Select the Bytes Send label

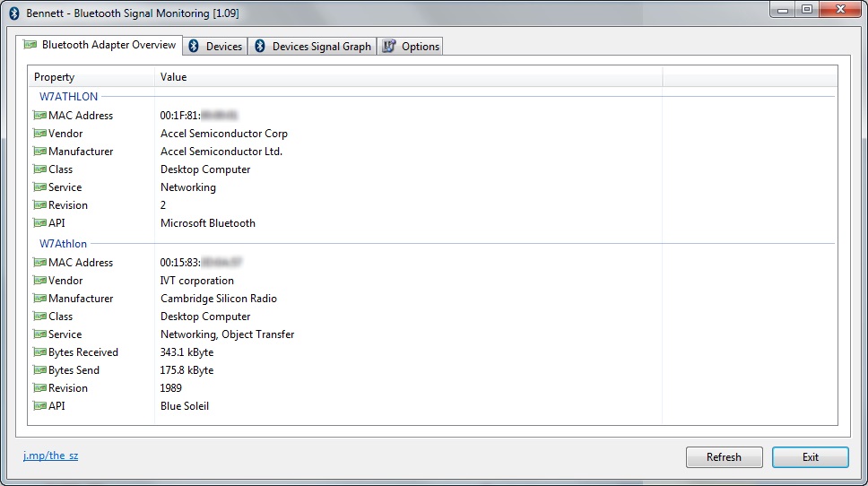(x=74, y=370)
